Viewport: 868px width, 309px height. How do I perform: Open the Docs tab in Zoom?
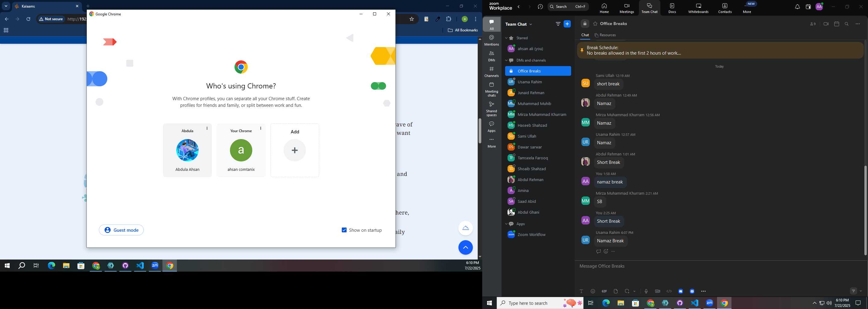pyautogui.click(x=672, y=8)
